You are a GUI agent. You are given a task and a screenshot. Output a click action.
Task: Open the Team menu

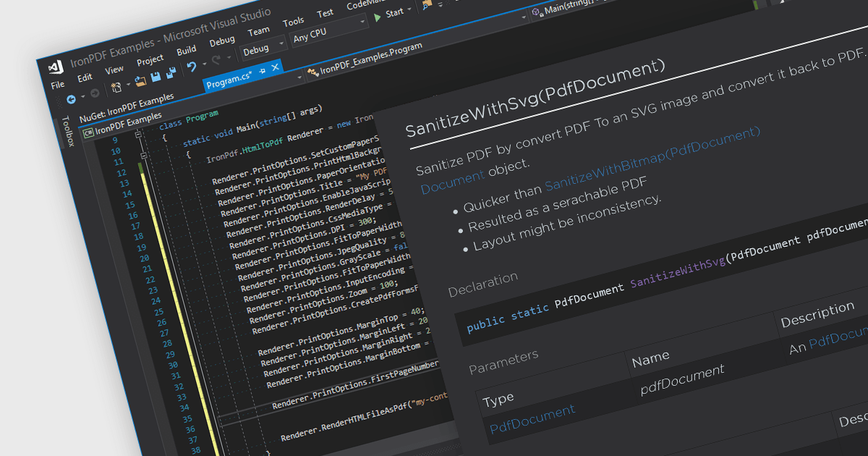point(258,30)
